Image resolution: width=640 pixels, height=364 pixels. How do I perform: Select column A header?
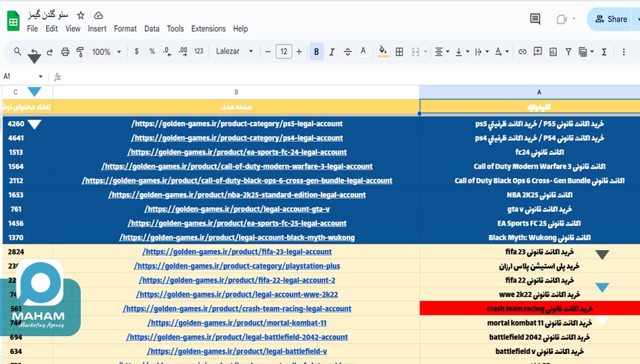(529, 92)
